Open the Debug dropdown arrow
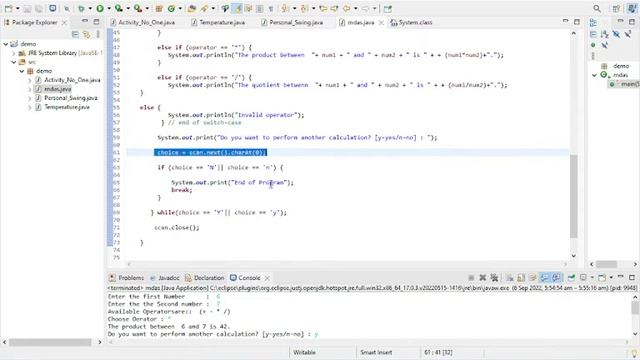Image resolution: width=640 pixels, height=360 pixels. (x=90, y=9)
